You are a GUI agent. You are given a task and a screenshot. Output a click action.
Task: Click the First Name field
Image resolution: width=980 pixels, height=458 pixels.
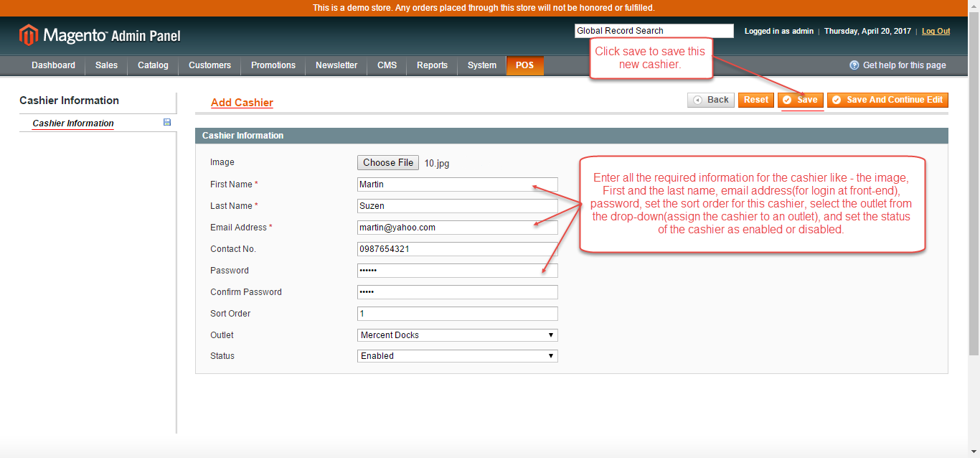(457, 184)
